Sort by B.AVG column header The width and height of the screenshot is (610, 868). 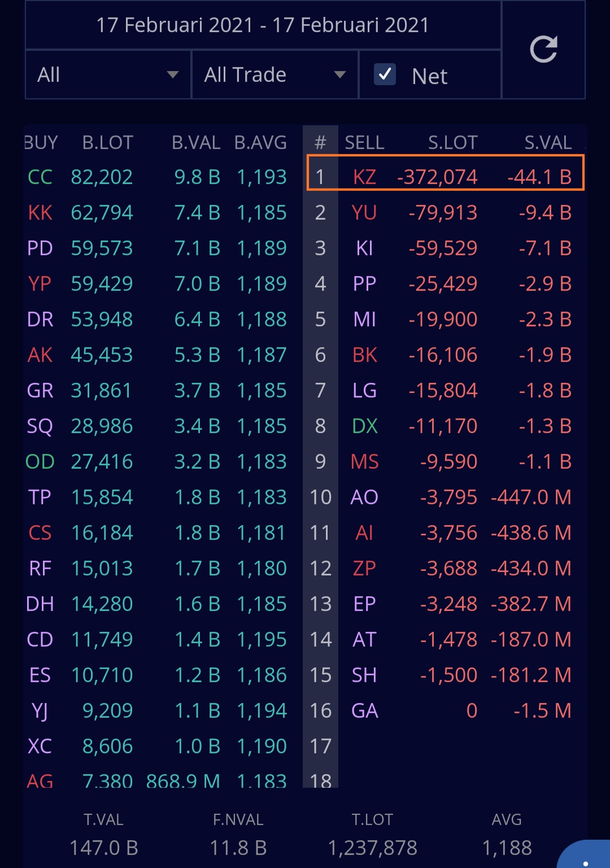pyautogui.click(x=260, y=142)
